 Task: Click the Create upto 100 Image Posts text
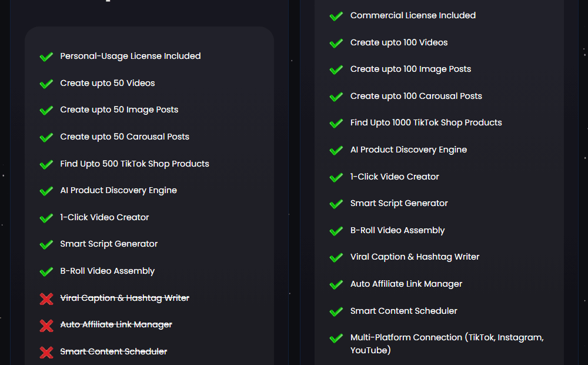[410, 69]
